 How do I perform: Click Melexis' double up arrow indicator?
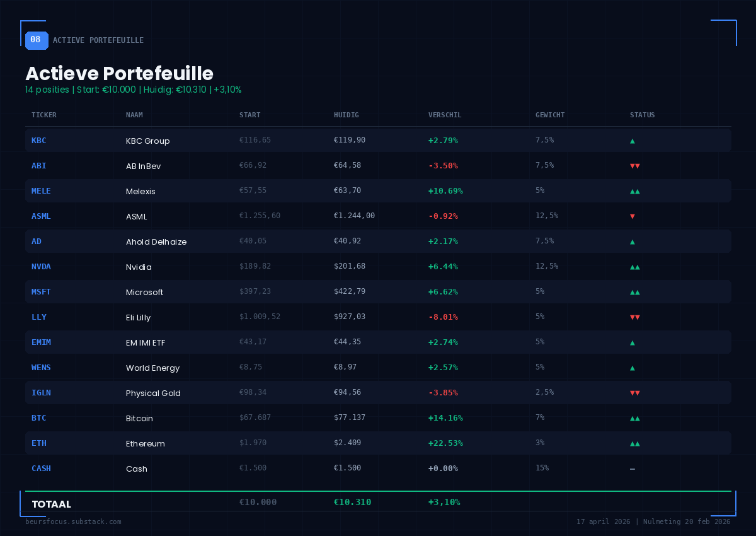[x=635, y=190]
